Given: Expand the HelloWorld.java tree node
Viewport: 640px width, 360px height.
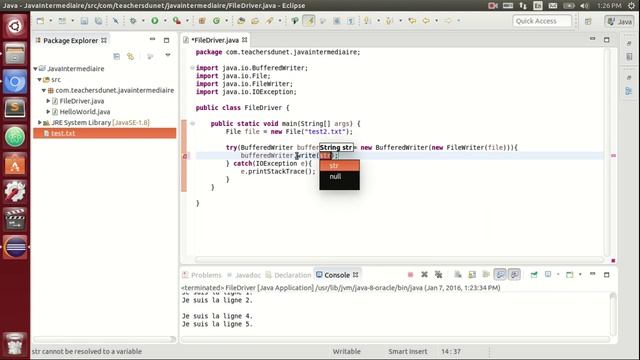Looking at the screenshot, I should pos(48,111).
